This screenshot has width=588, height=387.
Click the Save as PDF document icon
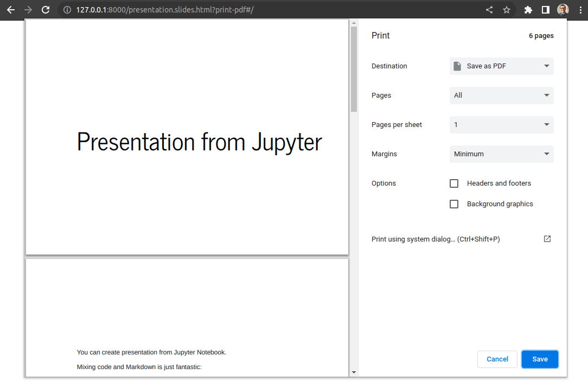[x=458, y=66]
